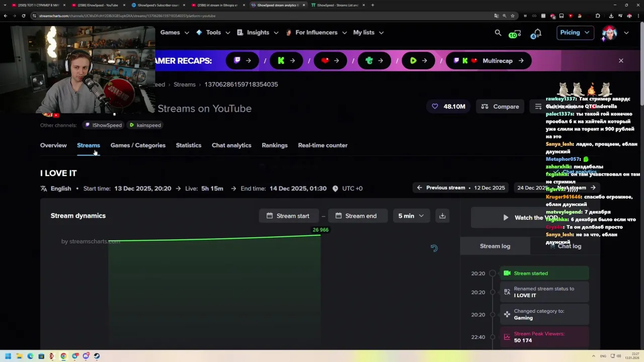Viewport: 644px width, 362px height.
Task: Expand the For Influencers menu
Action: tap(316, 33)
